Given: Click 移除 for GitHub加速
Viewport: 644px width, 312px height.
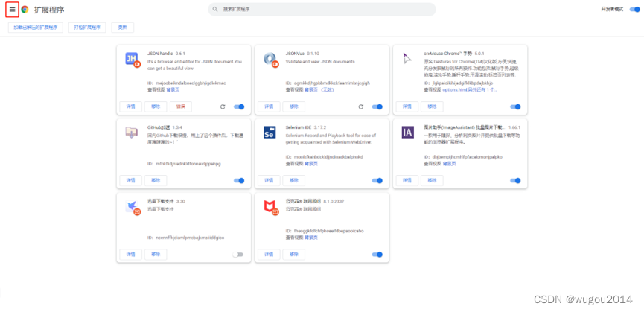Looking at the screenshot, I should [156, 181].
